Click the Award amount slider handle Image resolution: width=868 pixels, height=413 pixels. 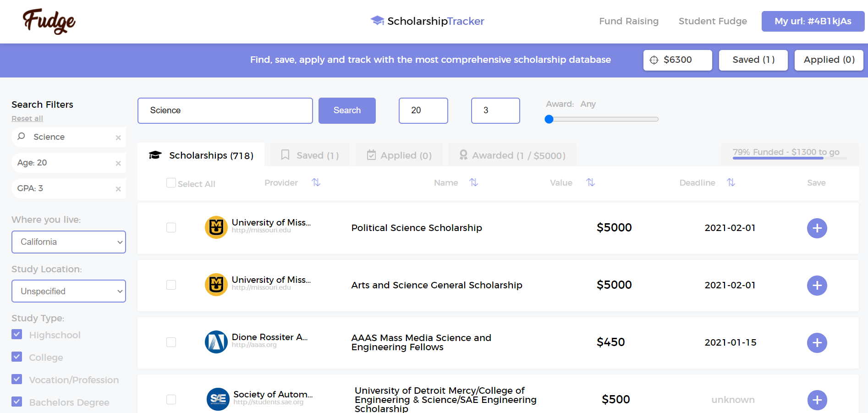(x=549, y=119)
